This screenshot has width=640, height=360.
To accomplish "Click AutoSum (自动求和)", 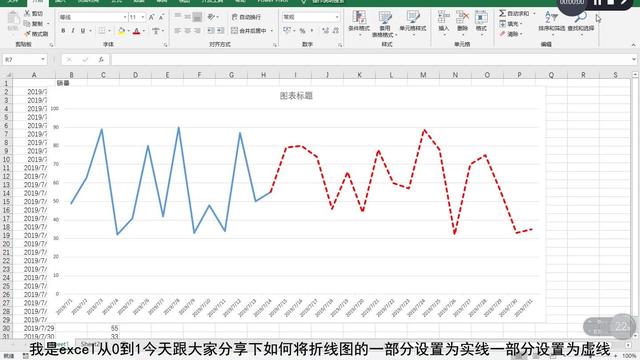I will pos(514,13).
